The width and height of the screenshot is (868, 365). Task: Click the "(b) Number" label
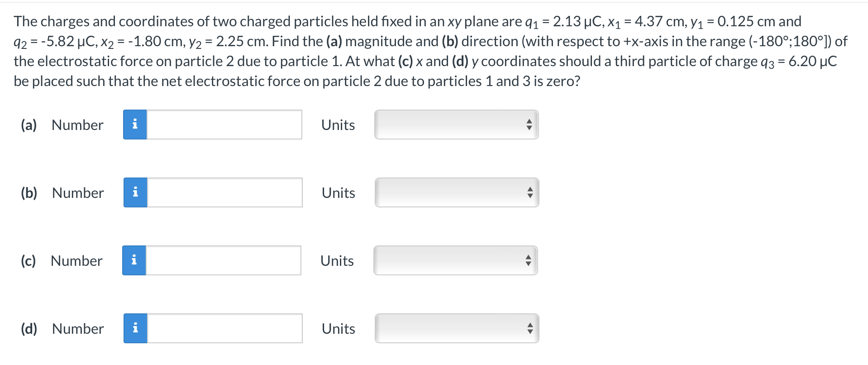tap(62, 193)
